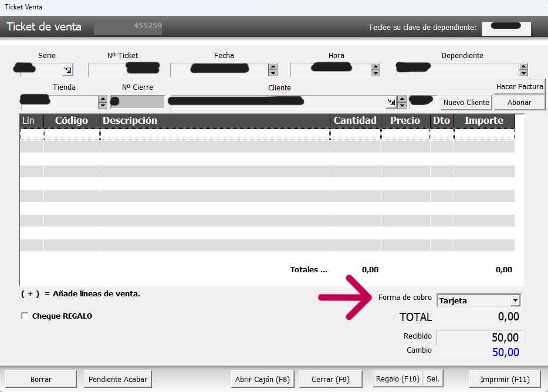548x392 pixels.
Task: Expand the Forma de cobro dropdown
Action: coord(515,300)
